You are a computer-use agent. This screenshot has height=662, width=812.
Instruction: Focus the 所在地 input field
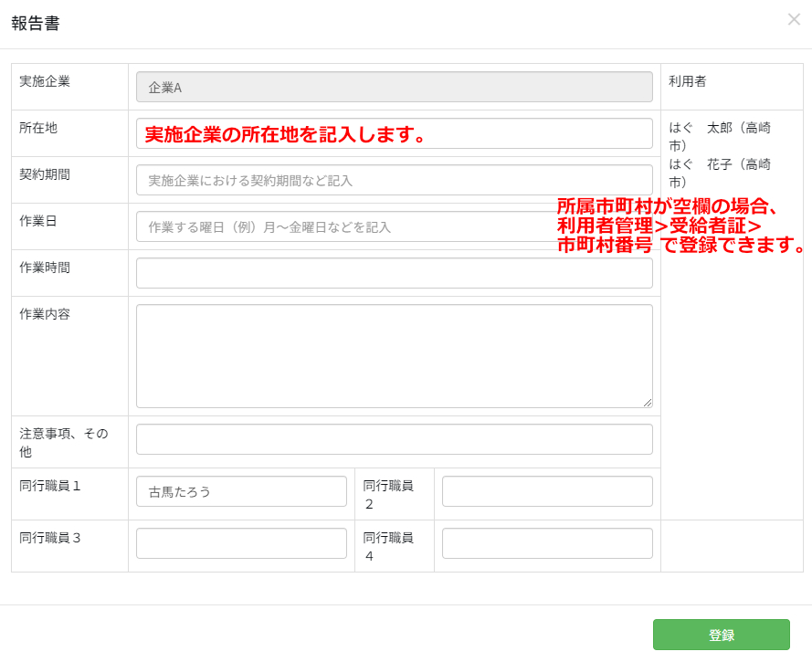coord(394,133)
